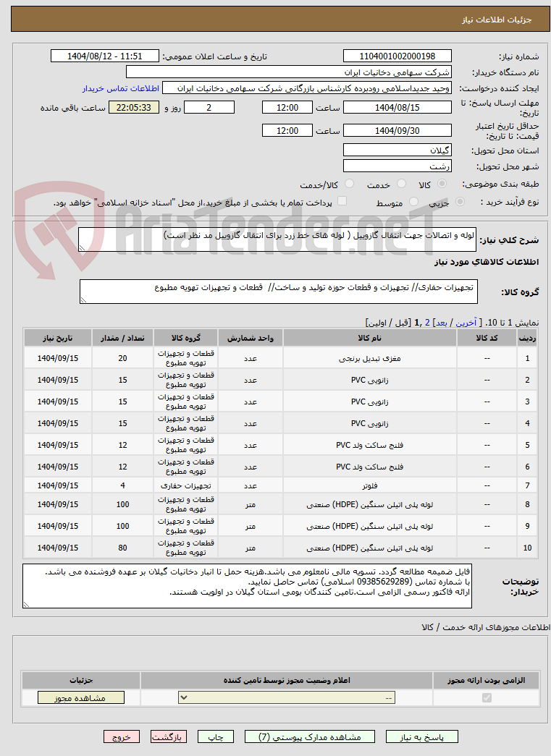Go to the آخرین page link
This screenshot has height=756, width=551.
[466, 323]
